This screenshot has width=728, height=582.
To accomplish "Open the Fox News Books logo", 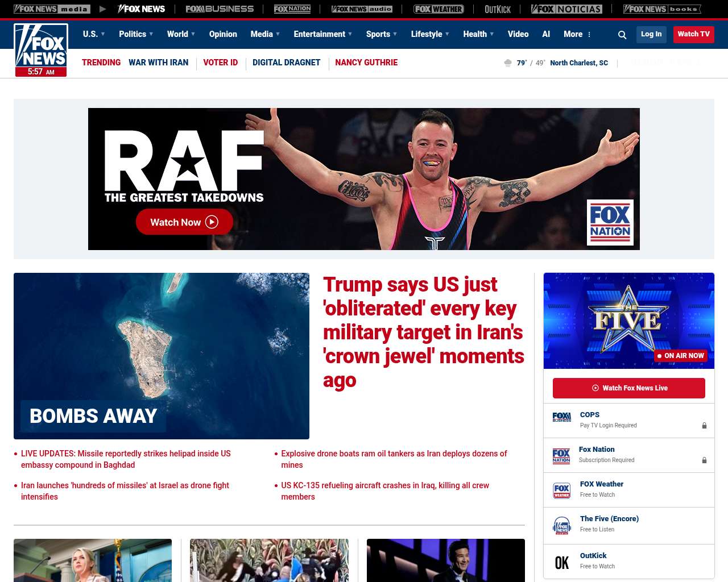I will pyautogui.click(x=662, y=9).
